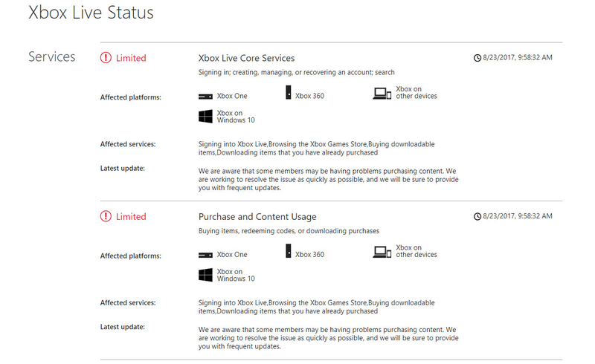Viewport: 595px width, 364px height.
Task: Select the Xbox on Windows 10 label under Core Services
Action: click(236, 117)
